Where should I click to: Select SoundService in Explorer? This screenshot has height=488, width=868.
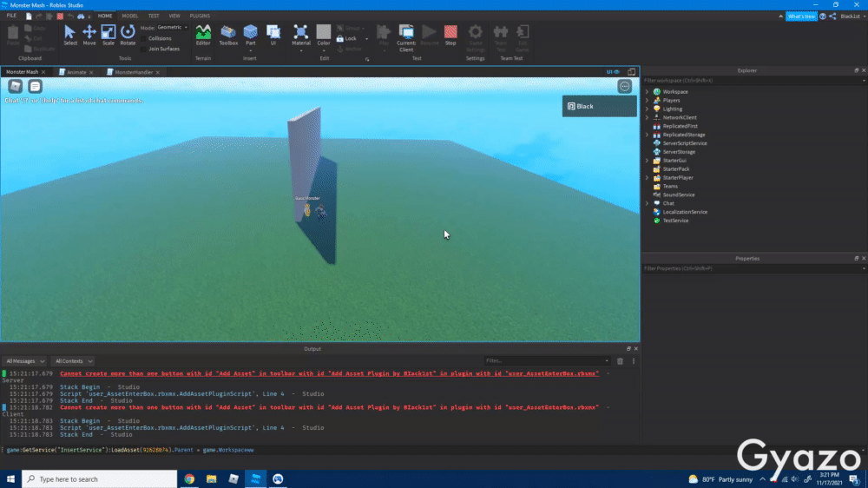click(x=679, y=195)
